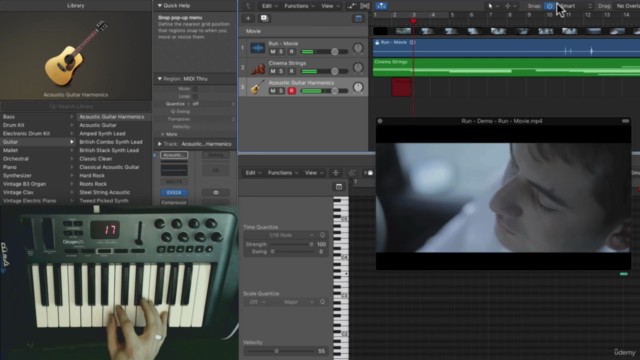The height and width of the screenshot is (360, 640).
Task: Mute the Run - Movie track
Action: pos(273,52)
